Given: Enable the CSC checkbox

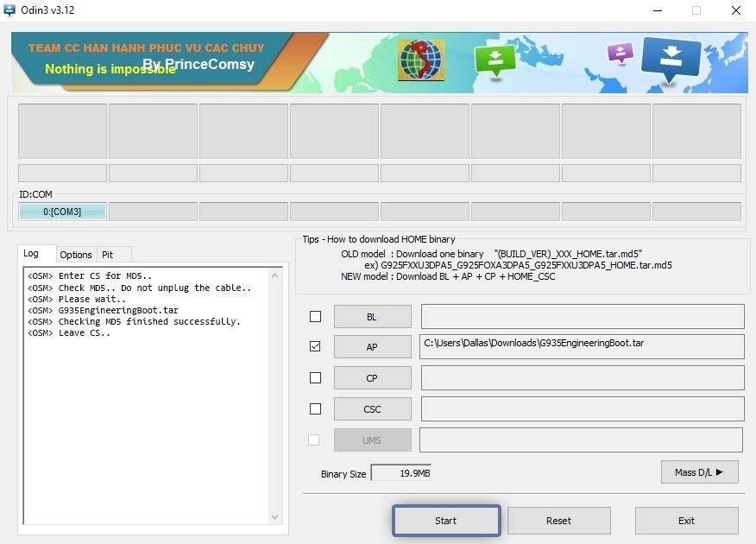Looking at the screenshot, I should click(x=315, y=409).
